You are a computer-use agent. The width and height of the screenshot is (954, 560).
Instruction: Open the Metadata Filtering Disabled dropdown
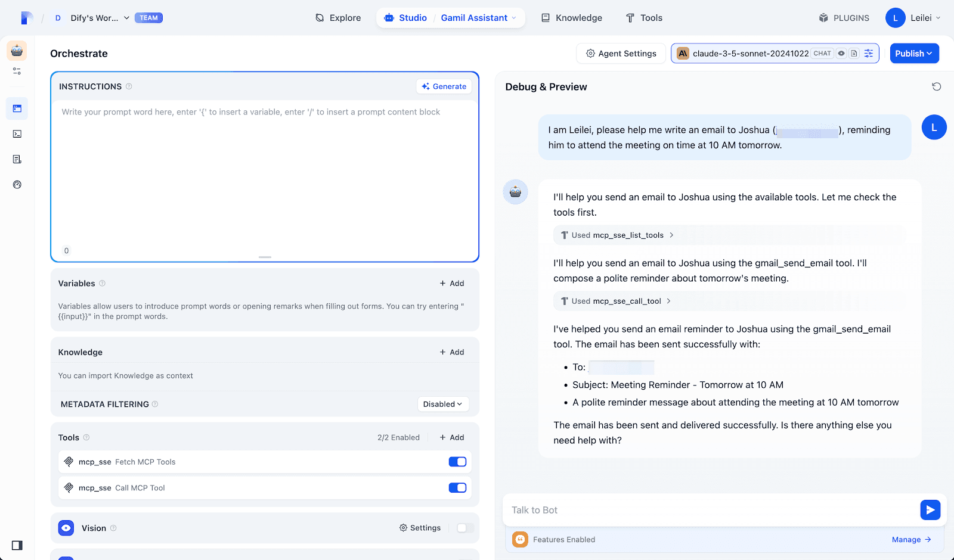(442, 404)
